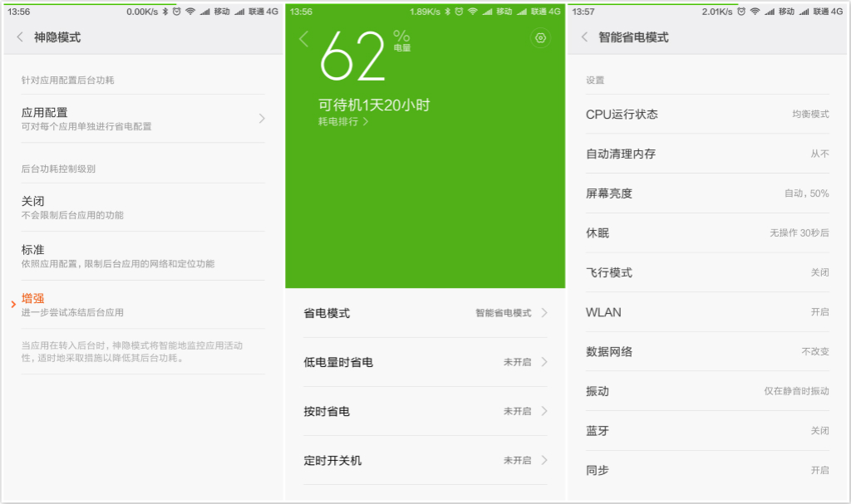This screenshot has height=504, width=851.
Task: Select the 标准 power control level
Action: (x=141, y=255)
